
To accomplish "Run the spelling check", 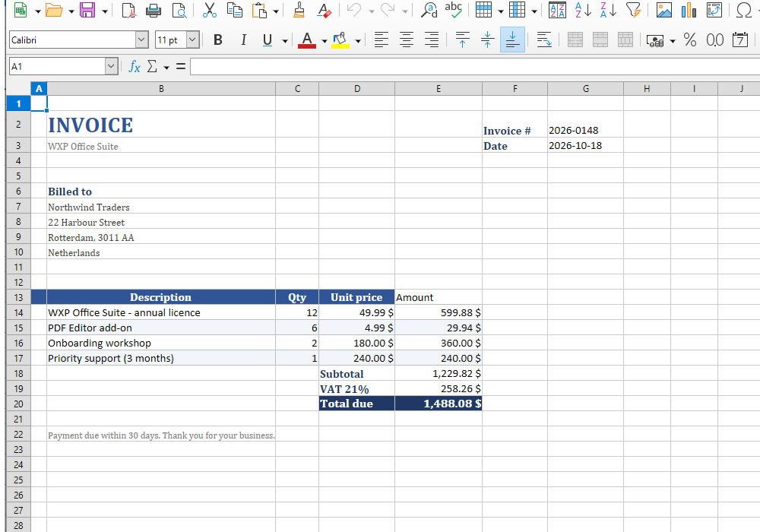I will (454, 10).
